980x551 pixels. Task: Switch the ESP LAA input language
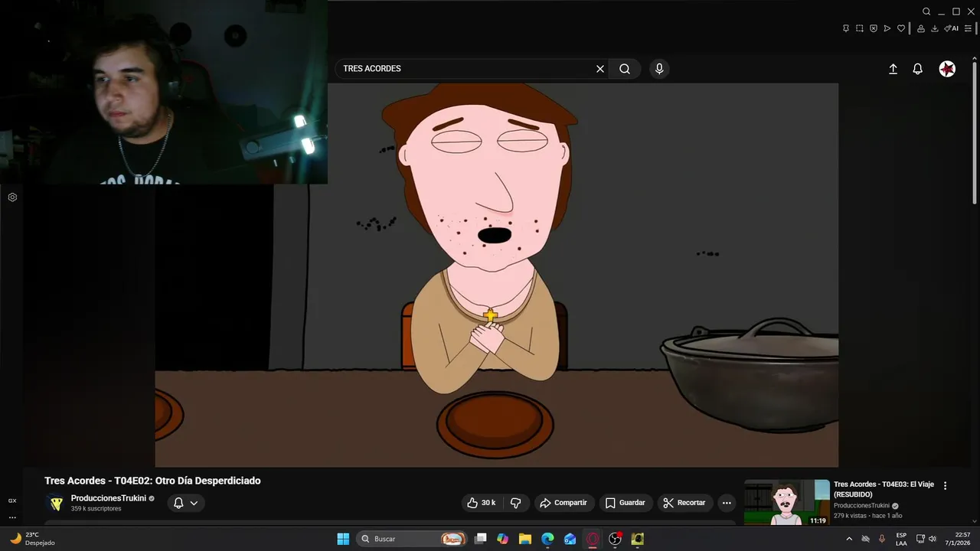coord(901,539)
